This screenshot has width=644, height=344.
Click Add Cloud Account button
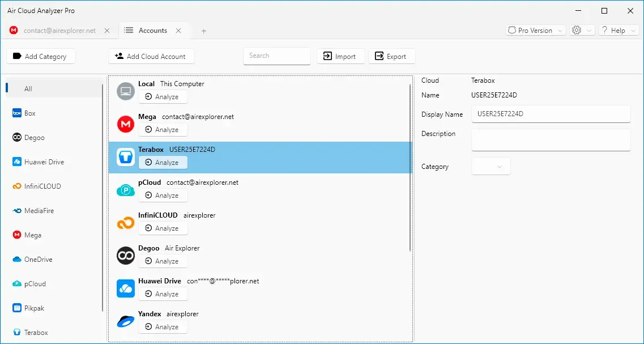click(x=152, y=56)
